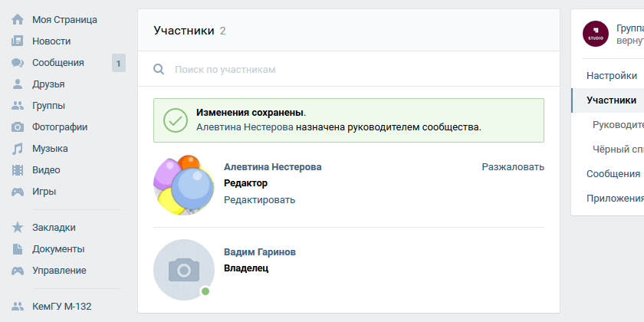Open Управление in left menu
Screen dimensions: 644x322
[59, 271]
